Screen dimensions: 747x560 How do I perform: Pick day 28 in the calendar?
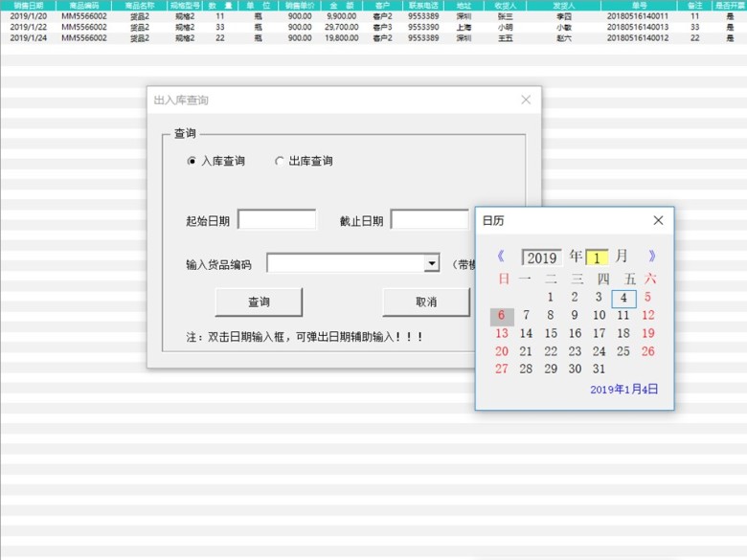coord(526,370)
